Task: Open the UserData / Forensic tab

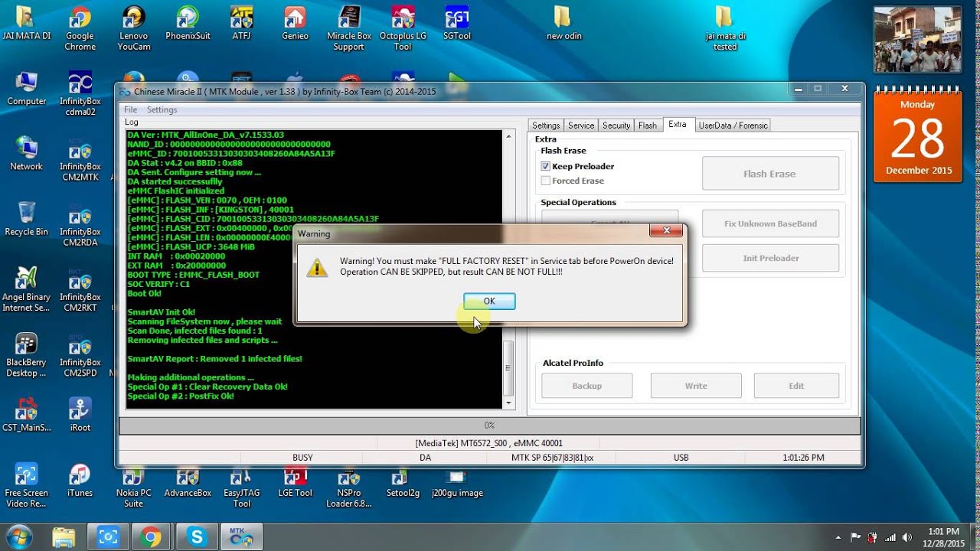Action: tap(733, 126)
